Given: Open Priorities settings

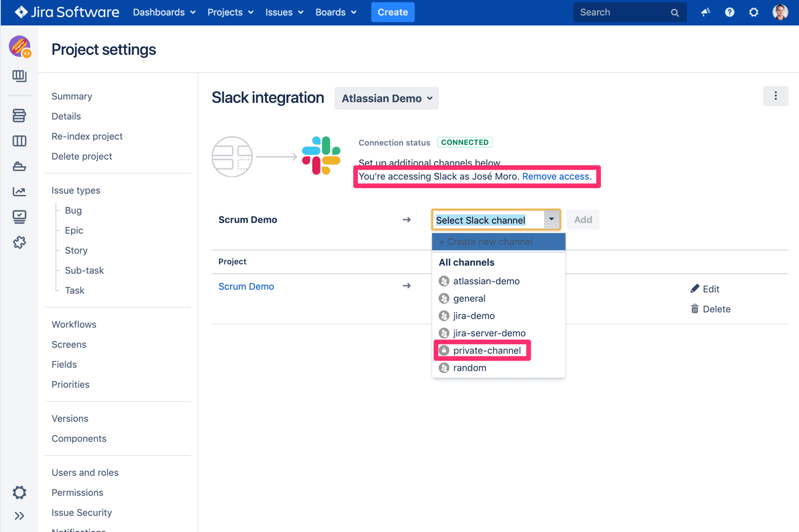Looking at the screenshot, I should (70, 385).
